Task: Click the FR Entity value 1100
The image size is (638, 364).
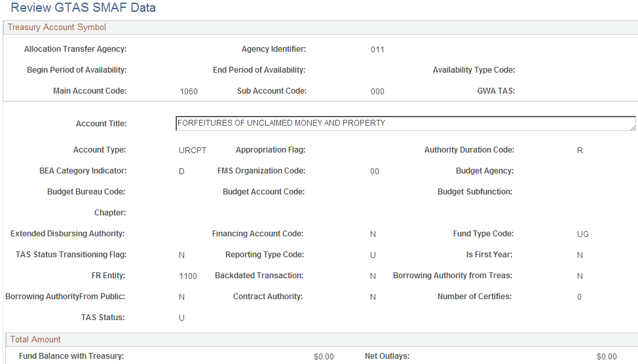Action: coord(188,276)
